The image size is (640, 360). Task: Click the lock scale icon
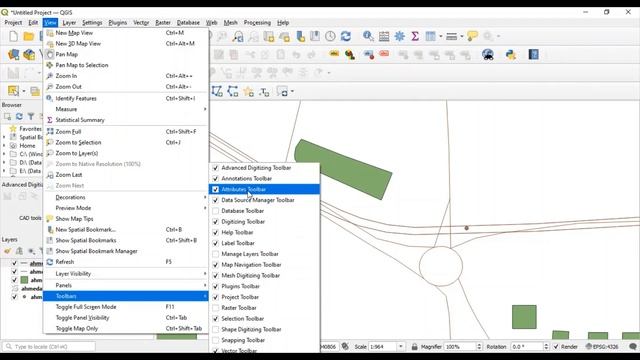coord(414,347)
